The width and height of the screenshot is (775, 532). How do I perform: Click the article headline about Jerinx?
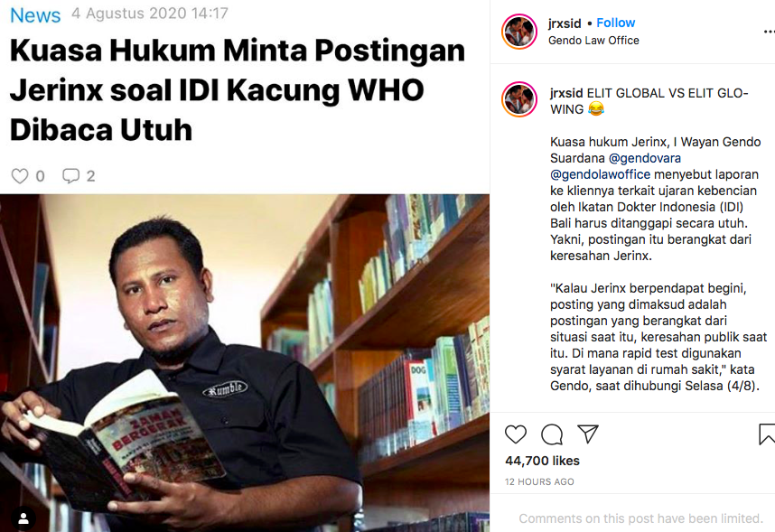click(x=238, y=90)
